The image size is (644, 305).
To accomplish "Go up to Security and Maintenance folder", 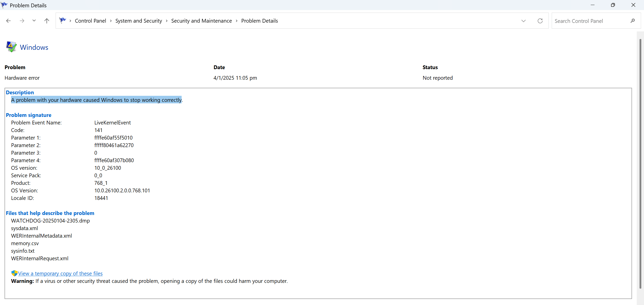I will tap(47, 21).
